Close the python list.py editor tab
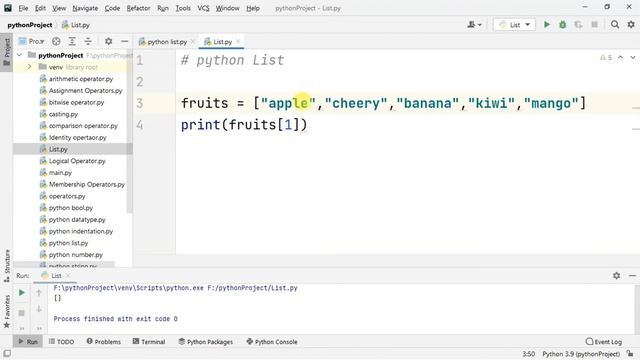This screenshot has height=360, width=640. pyautogui.click(x=193, y=41)
